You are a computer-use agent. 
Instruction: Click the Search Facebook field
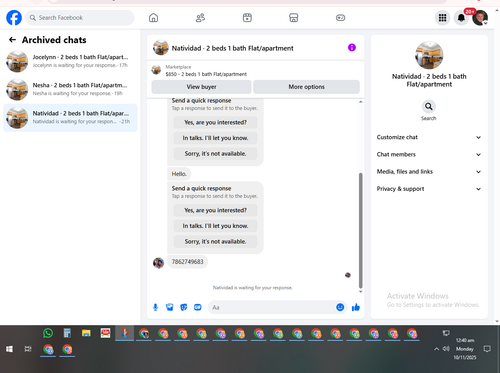tap(80, 18)
